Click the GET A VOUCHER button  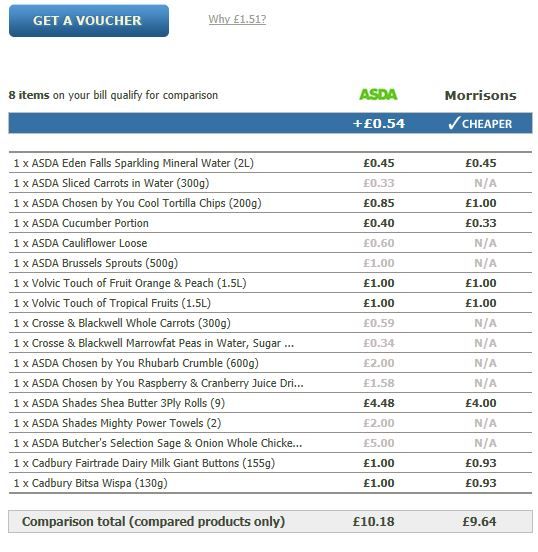[89, 21]
